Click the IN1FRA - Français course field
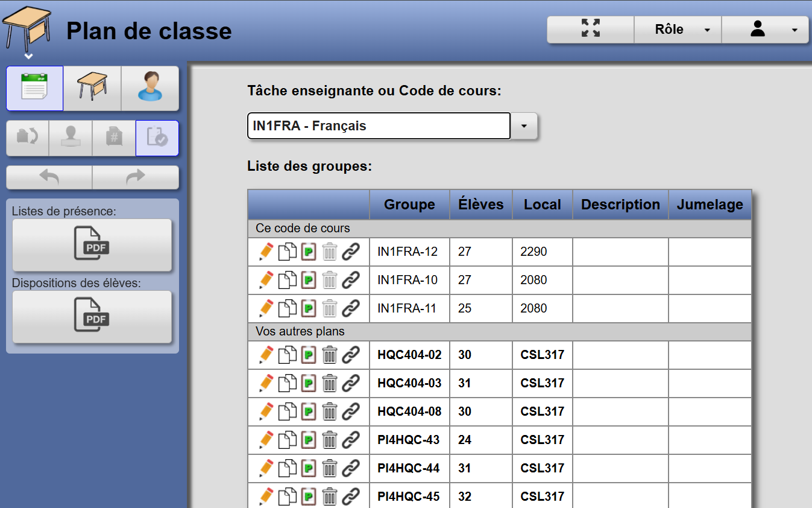Screen dimensions: 812x508 [379, 125]
